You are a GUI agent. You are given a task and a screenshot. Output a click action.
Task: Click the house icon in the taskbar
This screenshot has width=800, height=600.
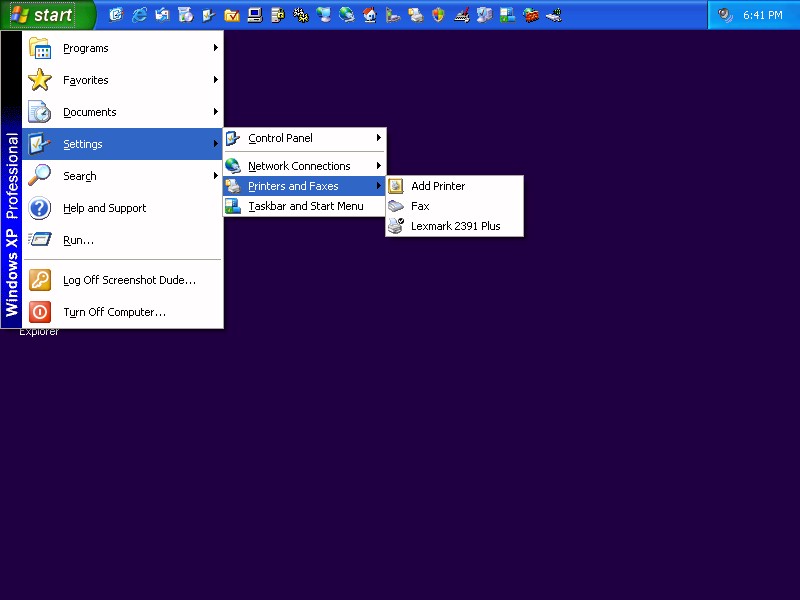pos(369,15)
